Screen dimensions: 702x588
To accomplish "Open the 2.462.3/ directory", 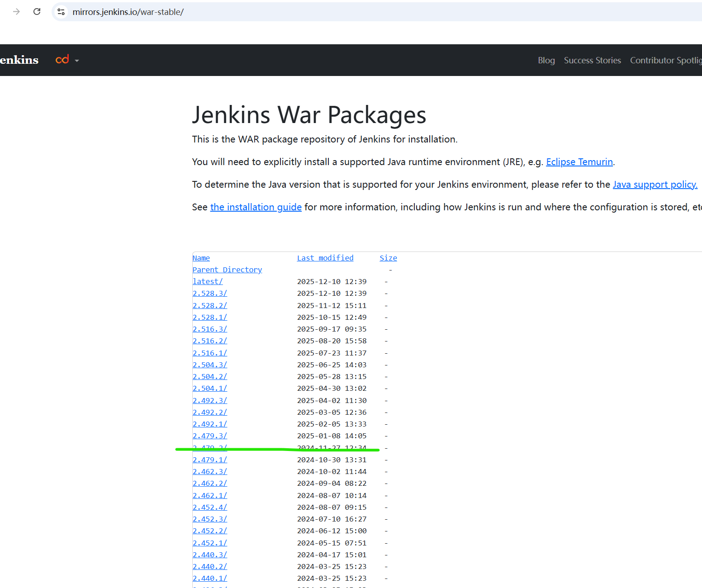I will coord(210,471).
